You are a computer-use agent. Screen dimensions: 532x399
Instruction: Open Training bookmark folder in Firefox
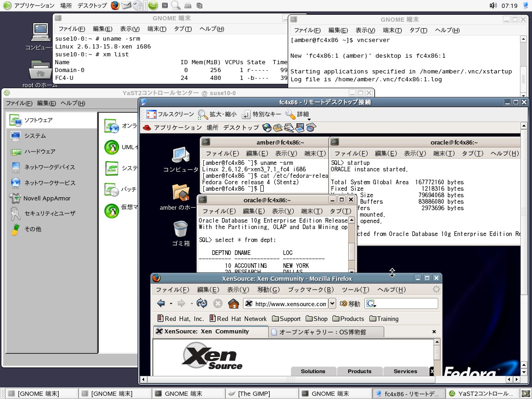pyautogui.click(x=384, y=319)
